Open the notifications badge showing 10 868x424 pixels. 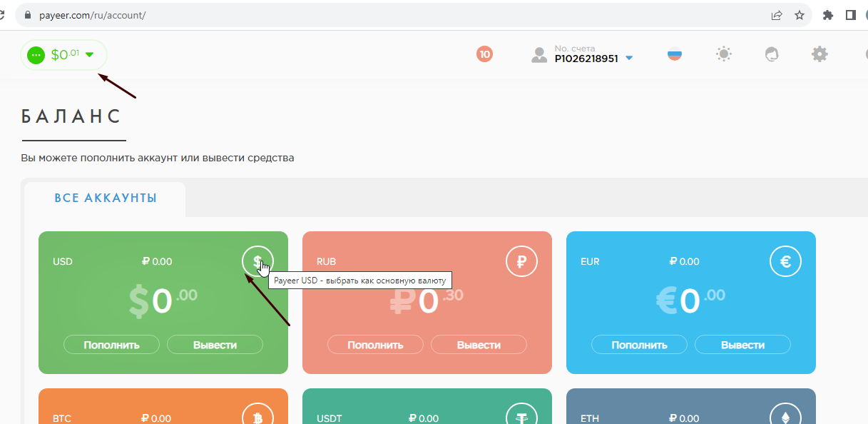(x=485, y=54)
